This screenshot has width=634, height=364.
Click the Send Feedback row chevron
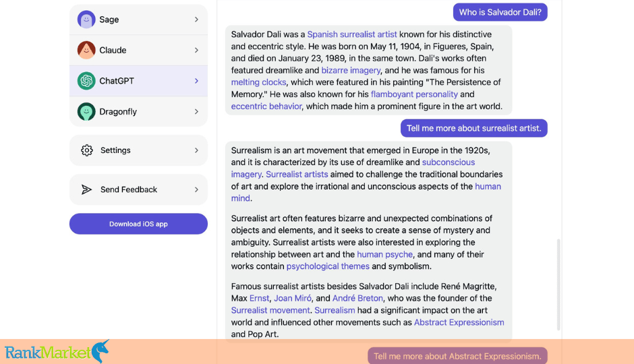coord(196,189)
